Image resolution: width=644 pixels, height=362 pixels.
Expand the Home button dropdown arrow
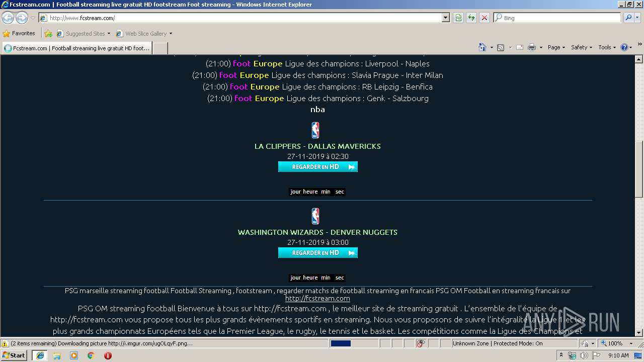[x=492, y=47]
